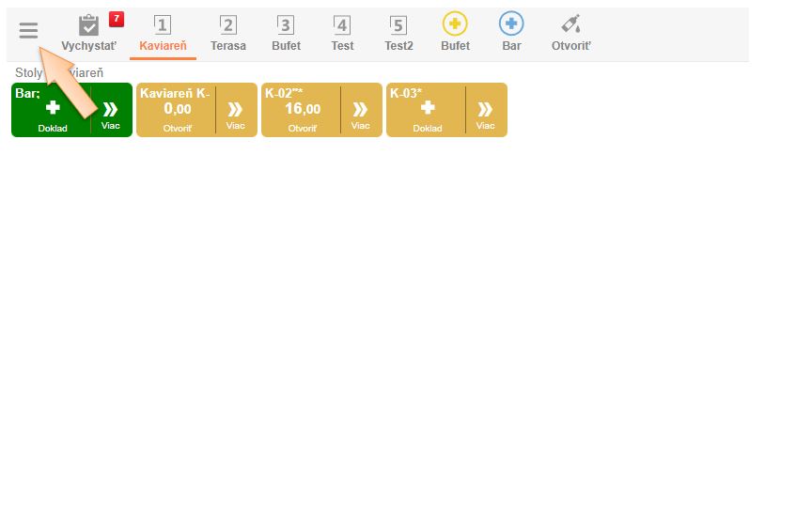Open the hamburger main menu
This screenshot has width=812, height=511.
point(28,31)
